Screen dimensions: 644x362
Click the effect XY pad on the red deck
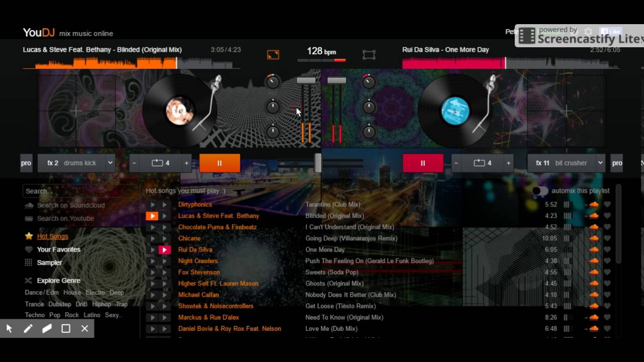[567, 111]
